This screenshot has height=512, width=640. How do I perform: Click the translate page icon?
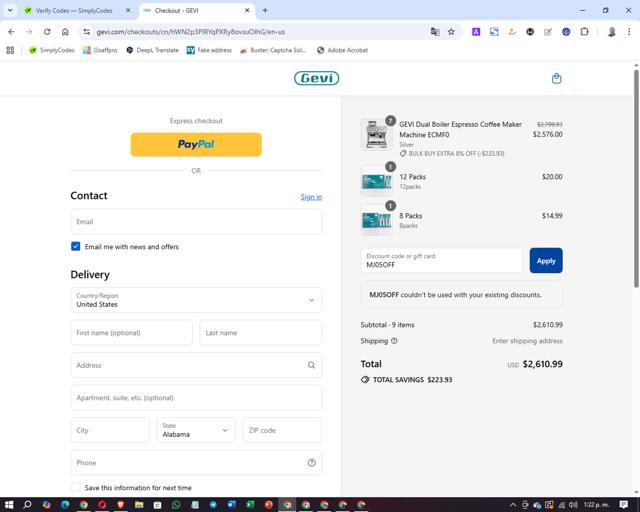pyautogui.click(x=435, y=32)
